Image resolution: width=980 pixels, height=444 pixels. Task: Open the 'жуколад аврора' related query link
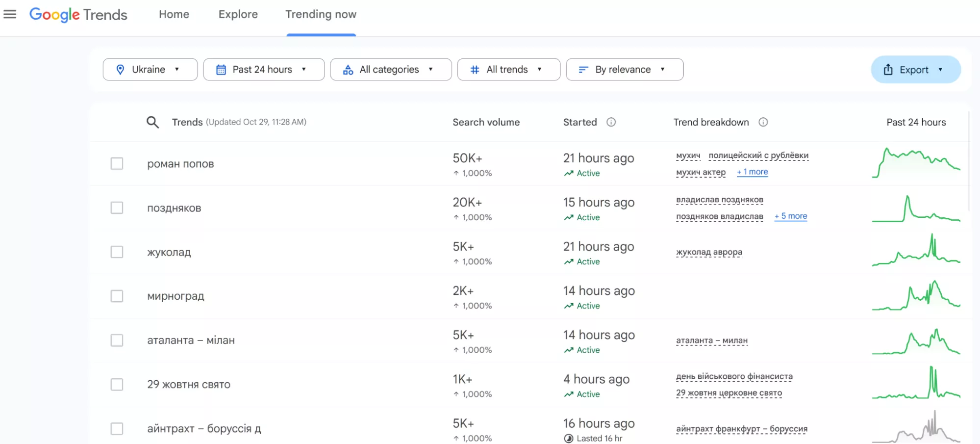tap(709, 252)
